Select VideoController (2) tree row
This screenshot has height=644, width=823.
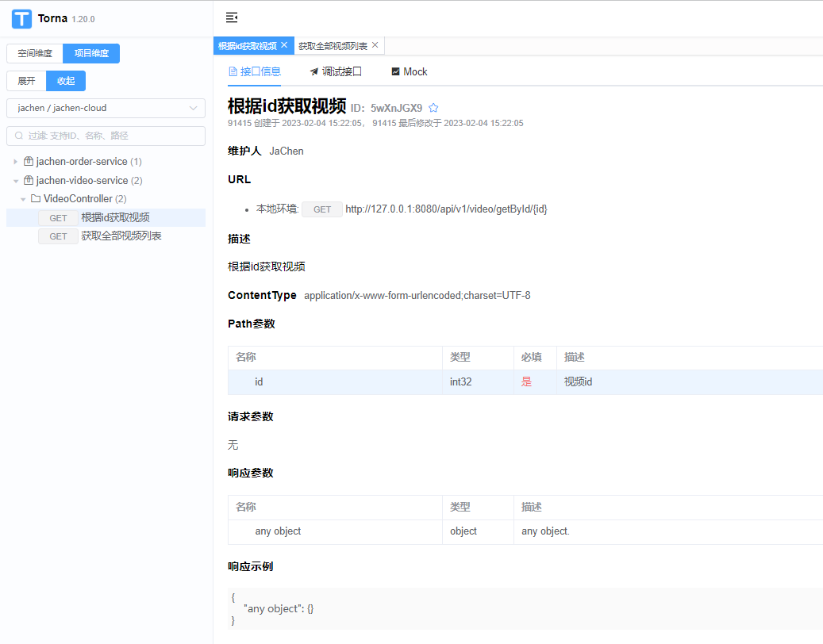[x=106, y=199]
